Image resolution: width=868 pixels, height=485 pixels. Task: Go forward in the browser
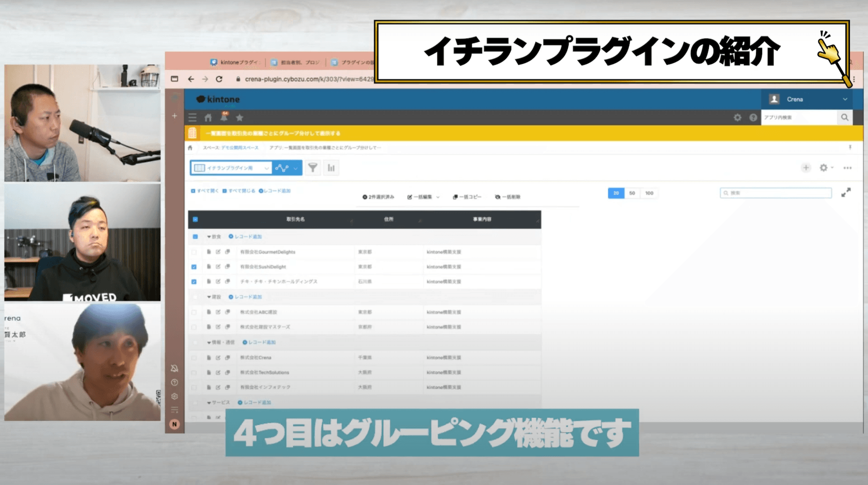(x=205, y=79)
